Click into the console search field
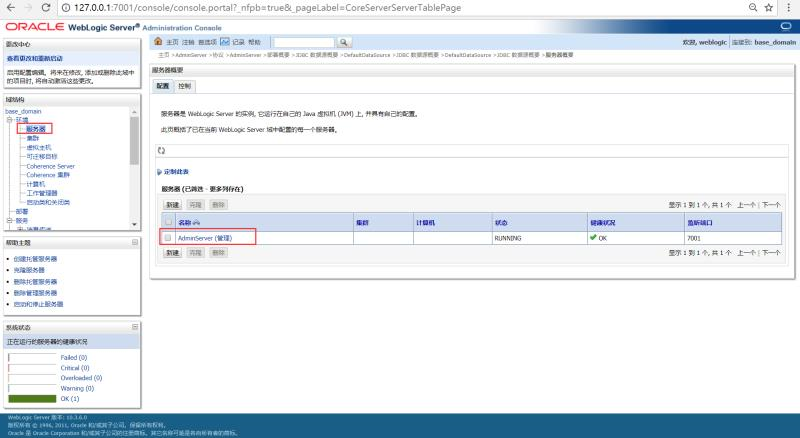 coord(304,42)
